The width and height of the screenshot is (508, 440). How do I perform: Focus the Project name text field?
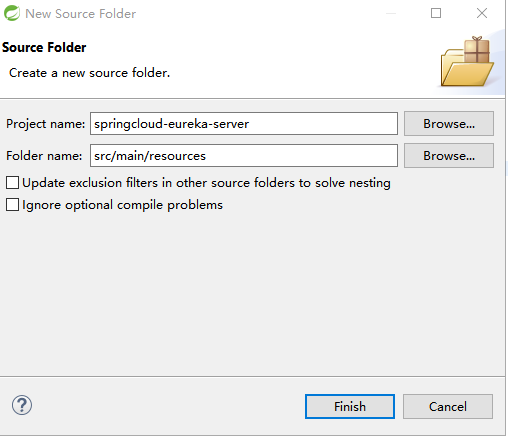point(244,124)
